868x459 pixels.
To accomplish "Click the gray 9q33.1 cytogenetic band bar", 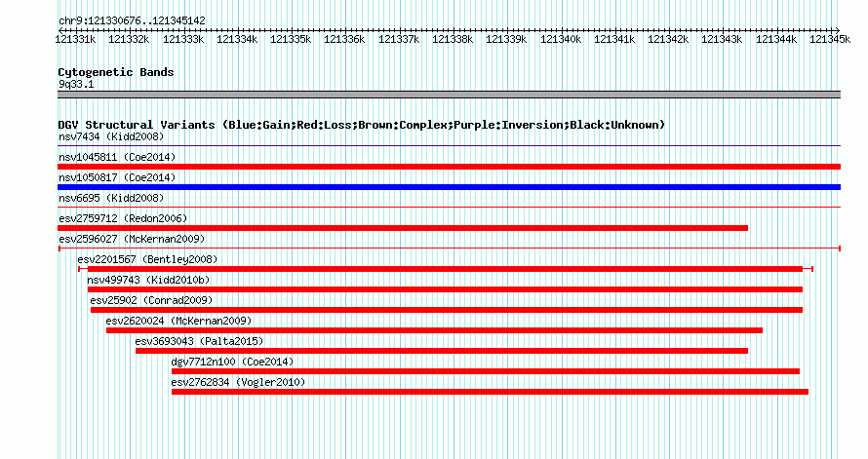I will [449, 95].
